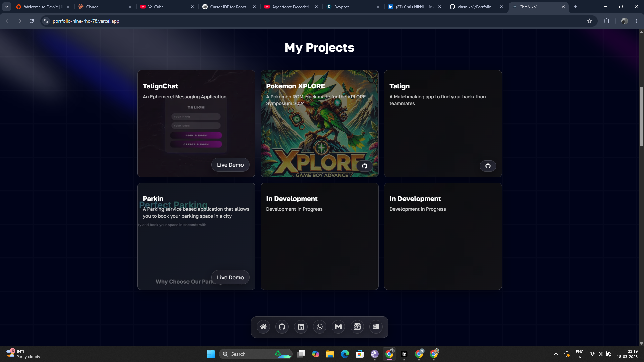Click the WhatsApp dock icon

pos(320,327)
